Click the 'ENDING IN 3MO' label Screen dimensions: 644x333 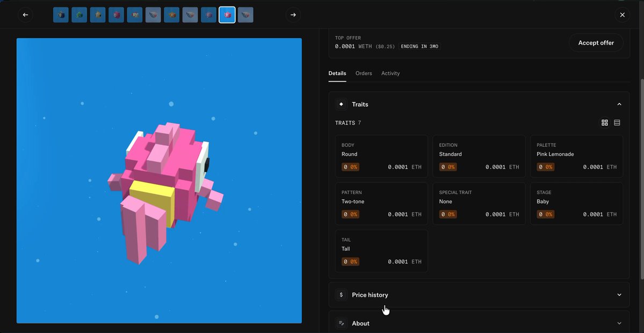click(x=420, y=46)
